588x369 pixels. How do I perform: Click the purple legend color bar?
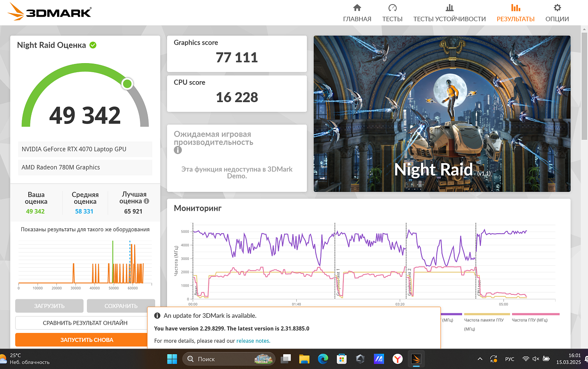tap(451, 314)
